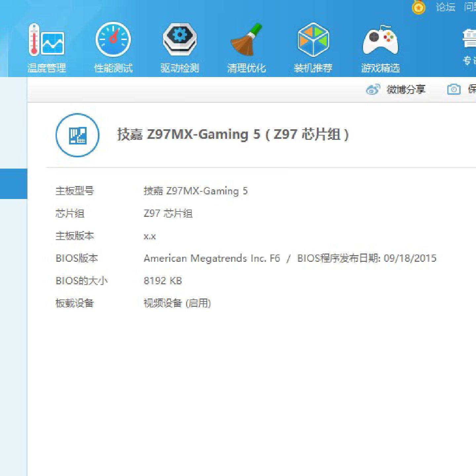Open the 温度管理 temperature management tool

click(46, 46)
